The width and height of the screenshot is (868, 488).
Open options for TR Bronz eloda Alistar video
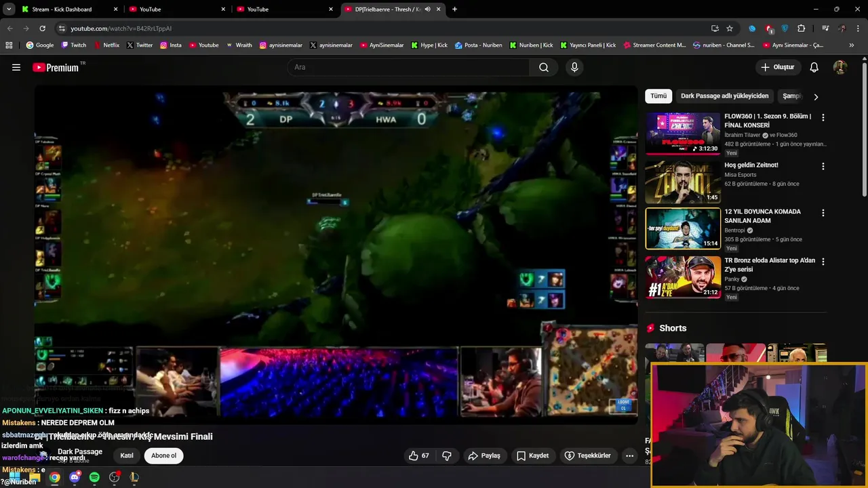pos(823,262)
